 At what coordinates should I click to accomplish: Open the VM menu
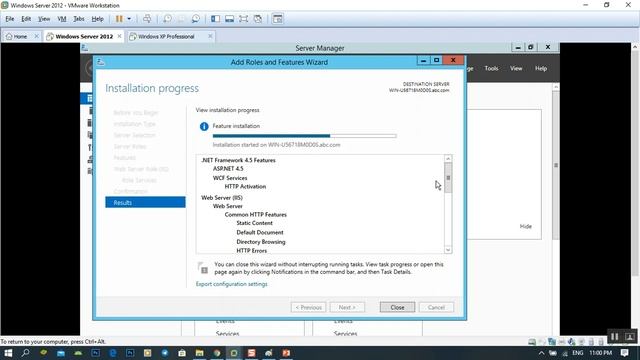point(62,19)
